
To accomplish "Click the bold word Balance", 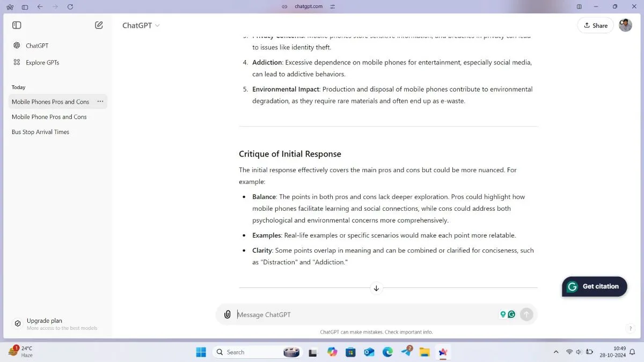I will (264, 197).
